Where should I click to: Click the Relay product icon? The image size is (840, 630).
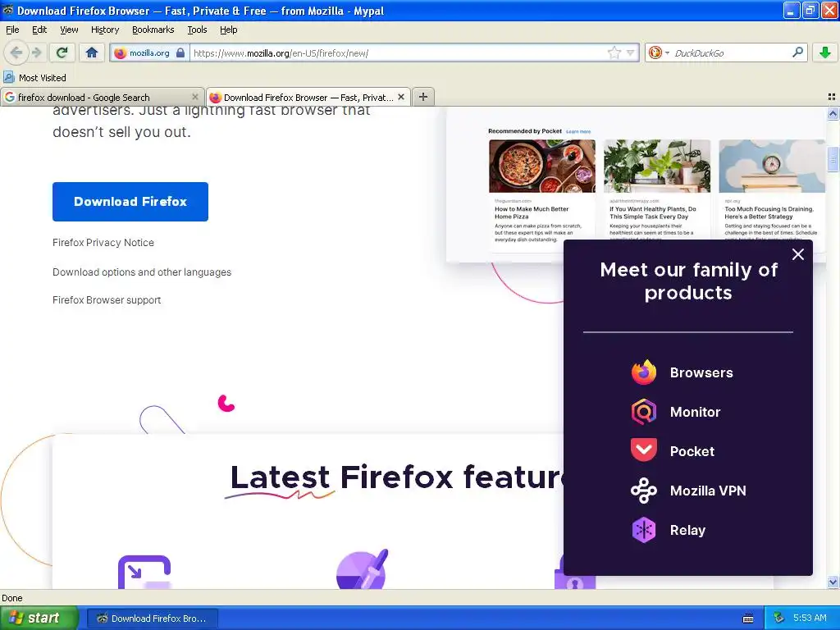pos(644,531)
